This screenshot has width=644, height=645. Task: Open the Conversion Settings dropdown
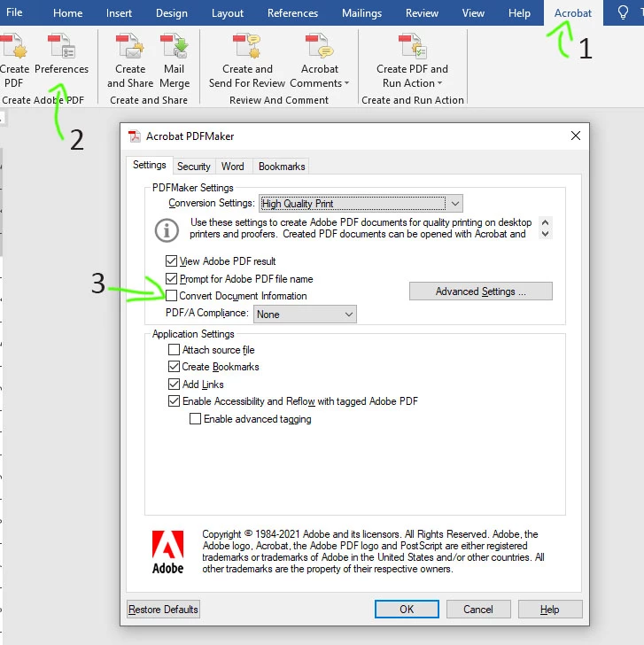(361, 204)
